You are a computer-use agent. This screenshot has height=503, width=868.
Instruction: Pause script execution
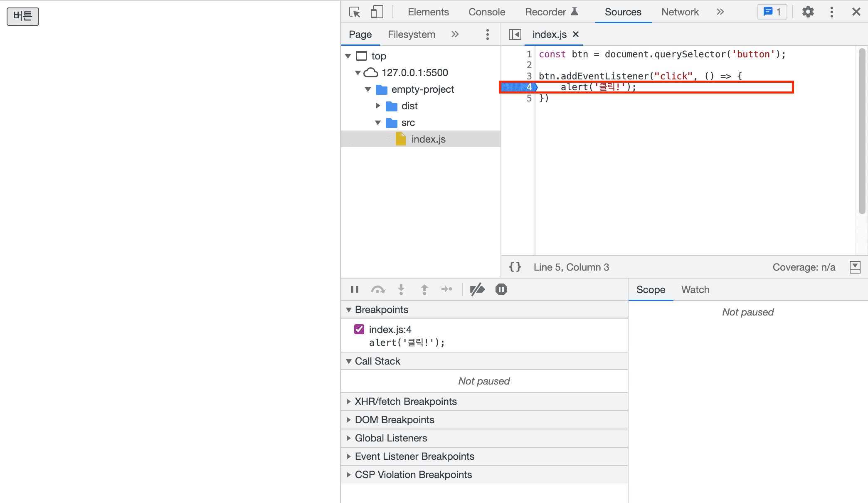(355, 289)
